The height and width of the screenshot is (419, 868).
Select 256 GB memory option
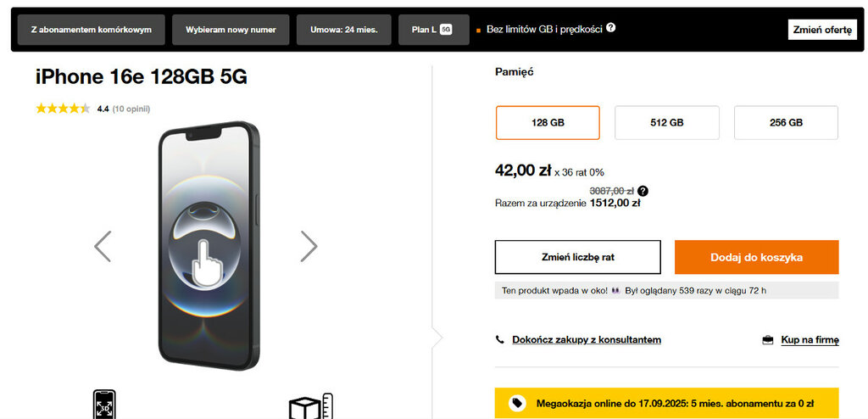pyautogui.click(x=786, y=122)
